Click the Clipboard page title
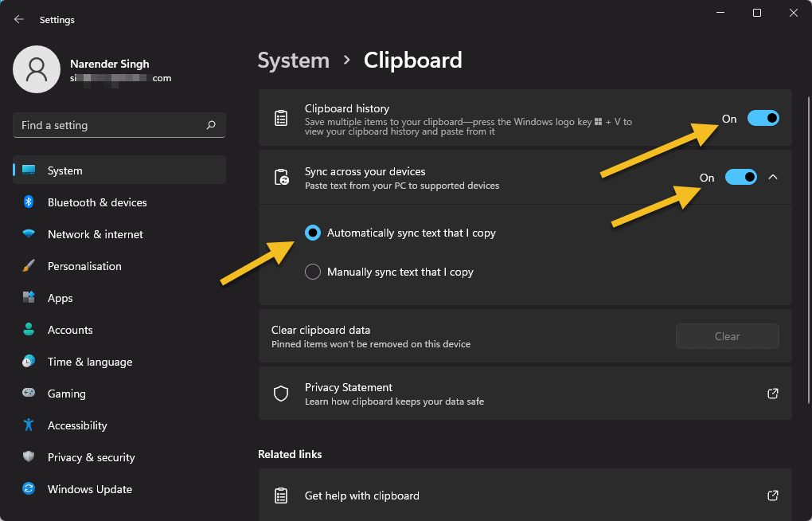The image size is (812, 521). coord(412,61)
